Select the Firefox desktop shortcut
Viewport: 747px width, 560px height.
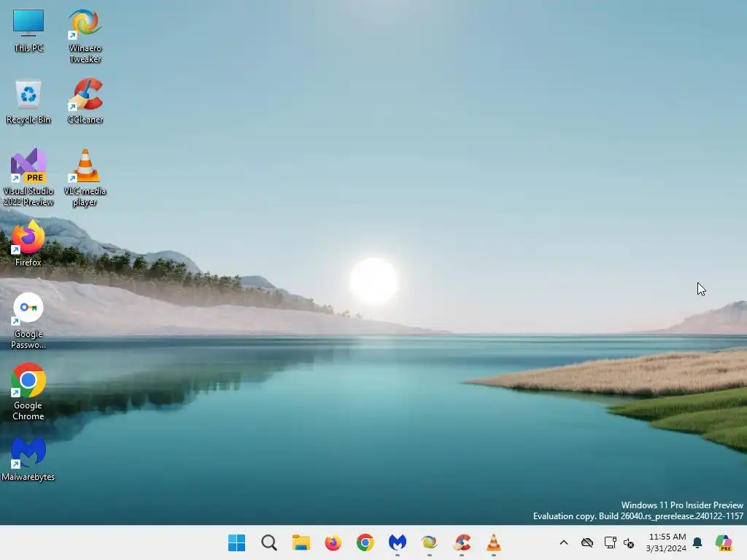[28, 244]
